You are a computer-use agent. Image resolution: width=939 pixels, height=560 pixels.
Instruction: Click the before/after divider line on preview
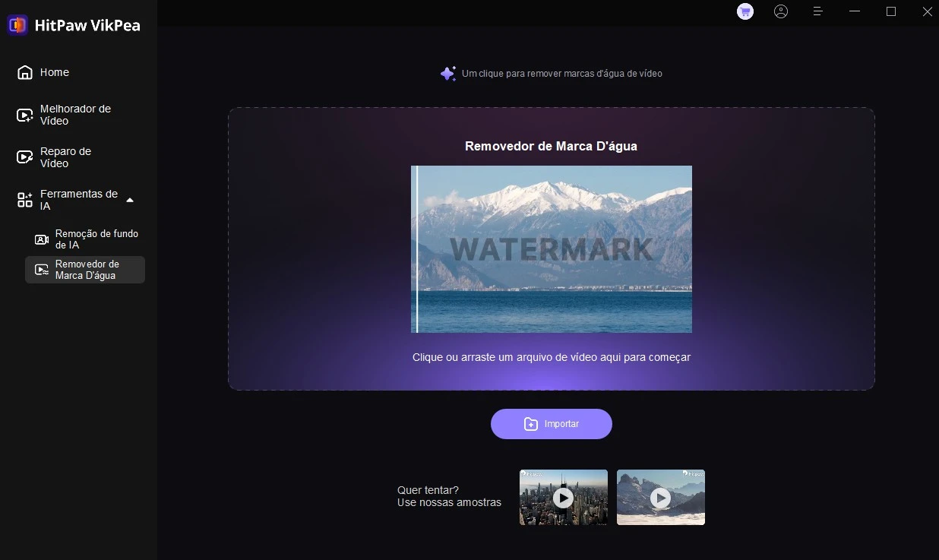pos(416,249)
